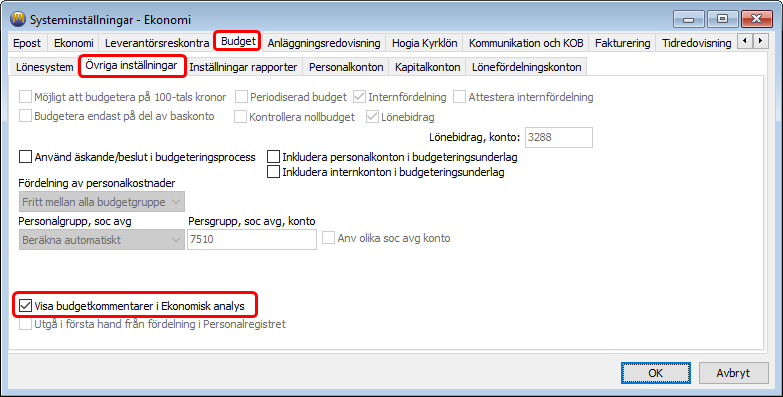Image resolution: width=783 pixels, height=397 pixels.
Task: Open Personalgrupp soc avg dropdown
Action: click(101, 240)
